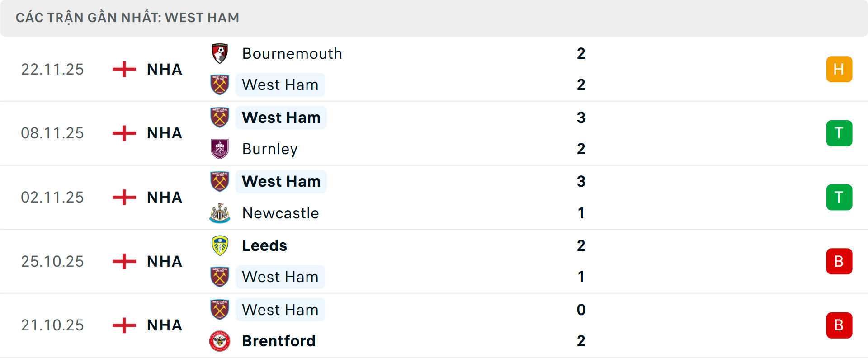Click the green T badge beside Newcastle win
868x358 pixels.
pos(839,197)
